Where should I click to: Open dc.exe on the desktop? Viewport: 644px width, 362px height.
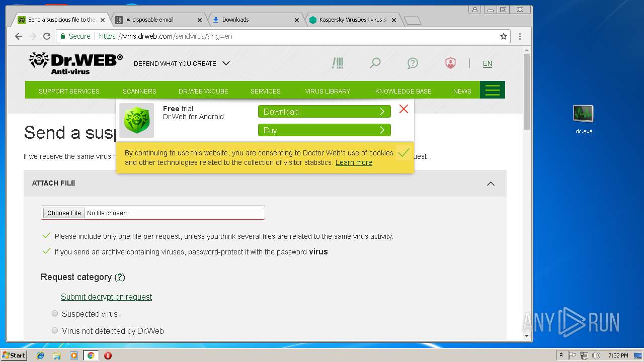point(584,119)
